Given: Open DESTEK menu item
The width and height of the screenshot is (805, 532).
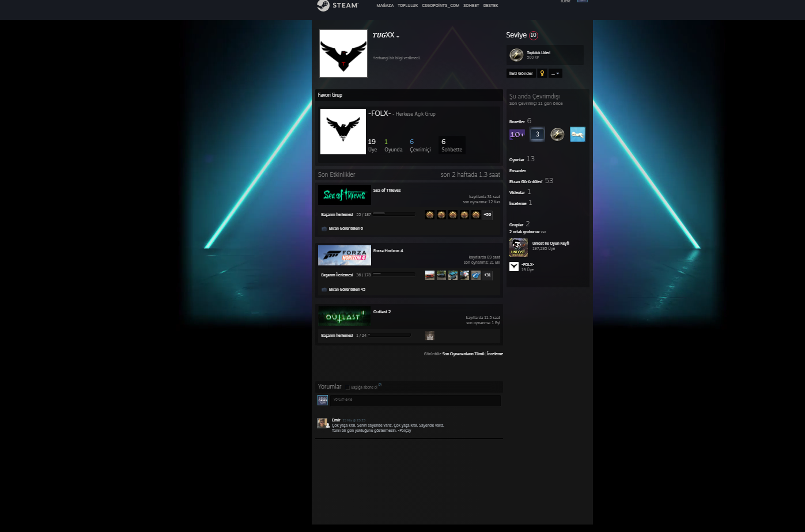Looking at the screenshot, I should (491, 6).
